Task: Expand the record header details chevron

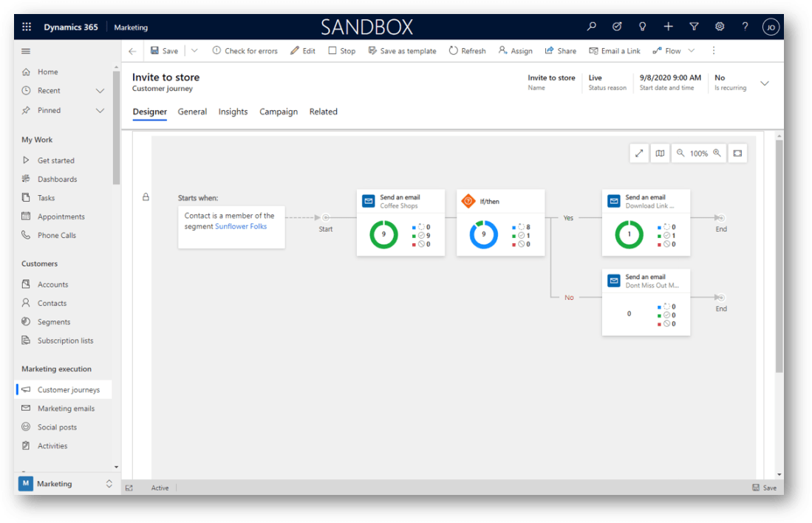Action: click(x=765, y=83)
